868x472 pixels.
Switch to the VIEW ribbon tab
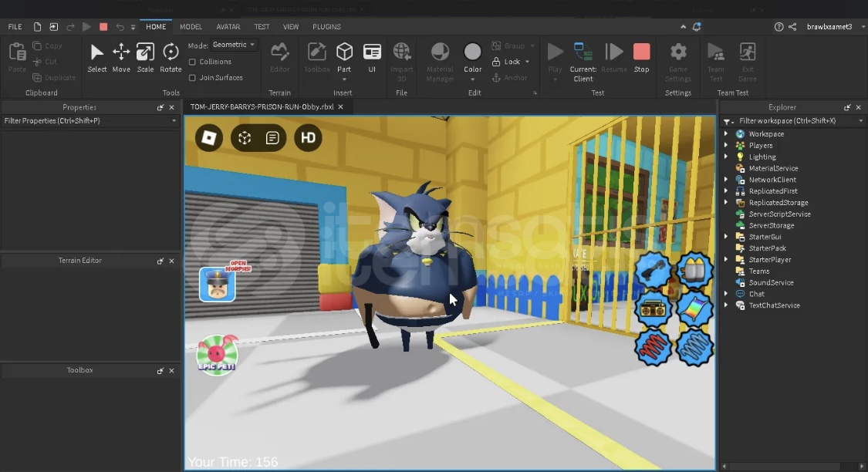point(291,26)
